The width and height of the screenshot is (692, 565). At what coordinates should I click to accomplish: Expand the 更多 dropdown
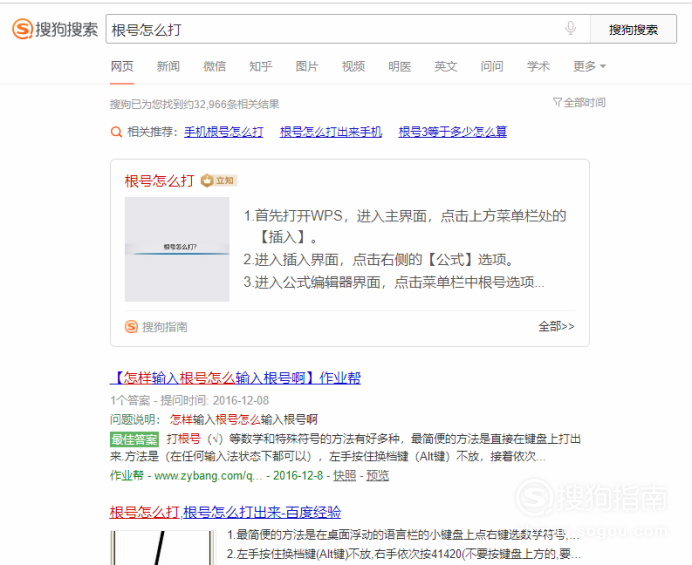click(x=589, y=66)
